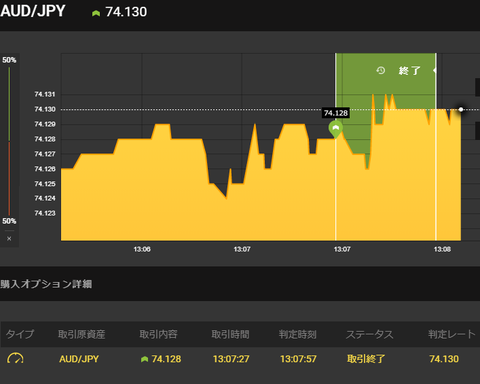480x384 pixels.
Task: Click the red portion of the sentiment bar
Action: tap(9, 178)
